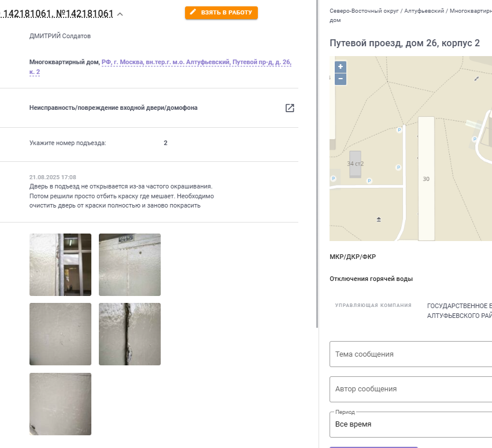Open the issue category in a new window

[290, 108]
